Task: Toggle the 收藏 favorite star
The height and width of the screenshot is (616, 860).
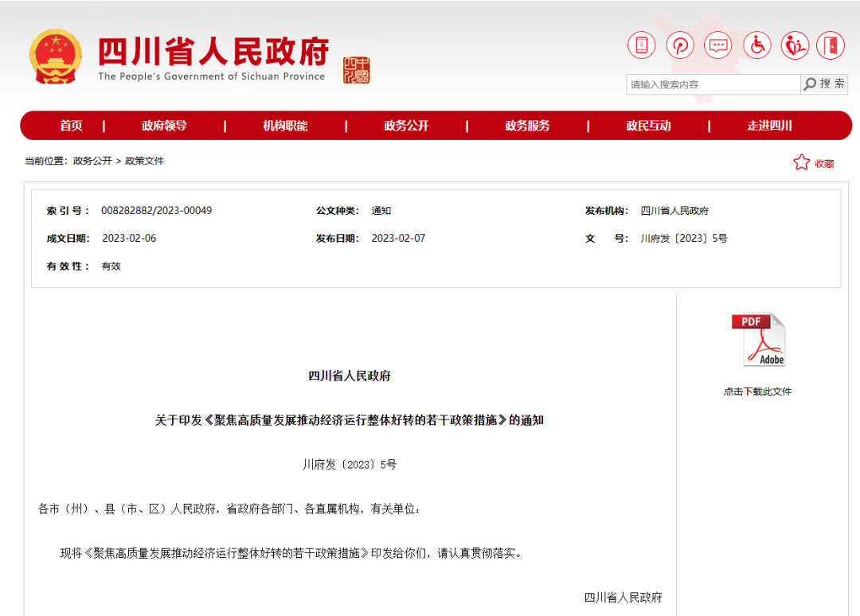Action: click(x=801, y=162)
